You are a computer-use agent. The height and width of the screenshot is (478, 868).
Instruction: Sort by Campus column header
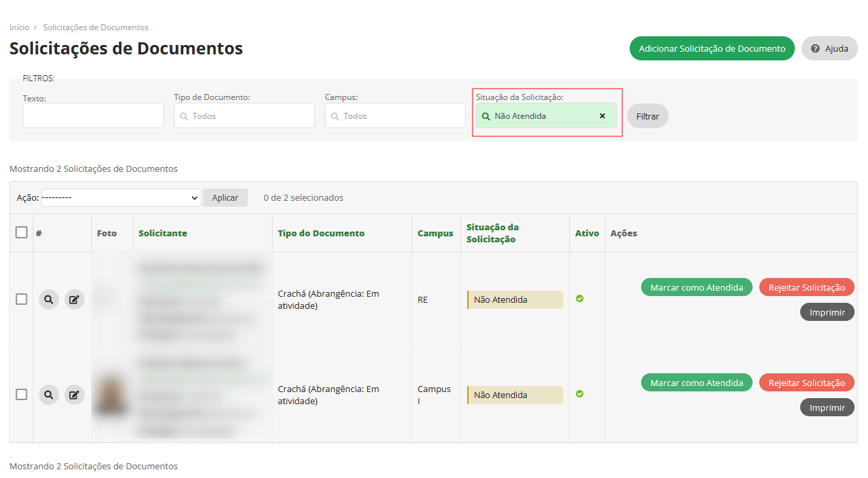click(x=436, y=233)
